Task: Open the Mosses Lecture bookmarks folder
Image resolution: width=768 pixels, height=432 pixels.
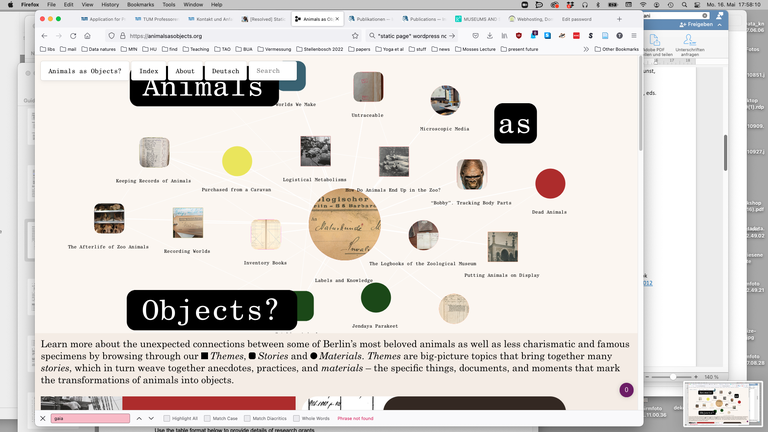Action: click(475, 49)
